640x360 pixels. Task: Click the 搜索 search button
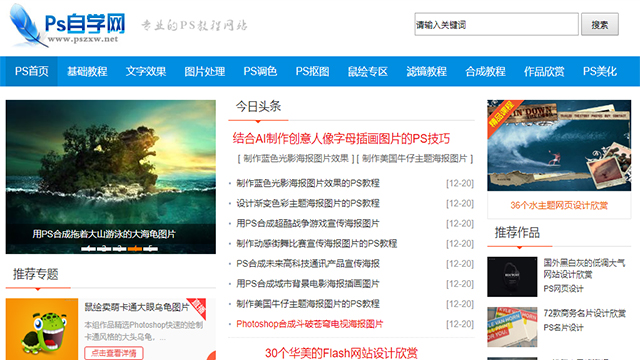click(600, 24)
